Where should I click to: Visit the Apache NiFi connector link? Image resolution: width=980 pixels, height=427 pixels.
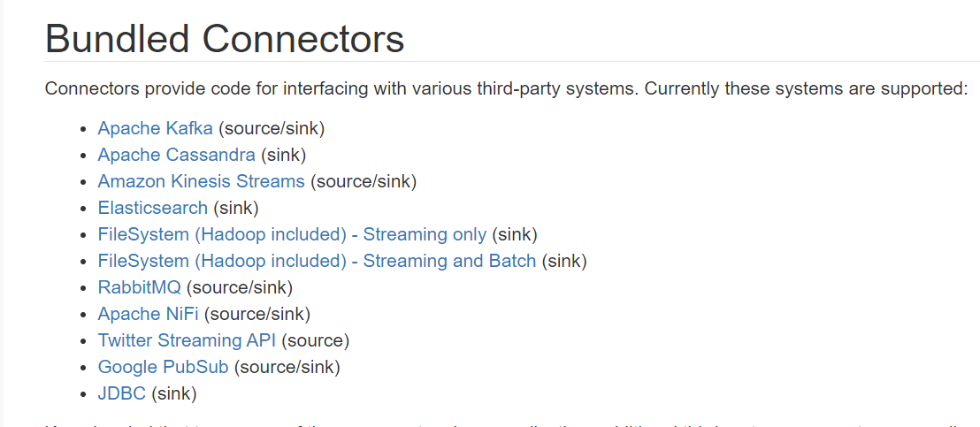point(148,314)
